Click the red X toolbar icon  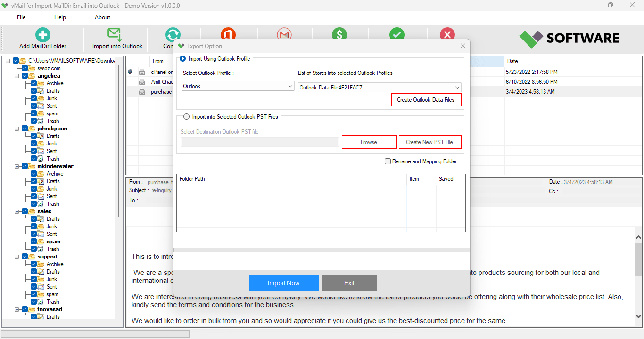(447, 34)
